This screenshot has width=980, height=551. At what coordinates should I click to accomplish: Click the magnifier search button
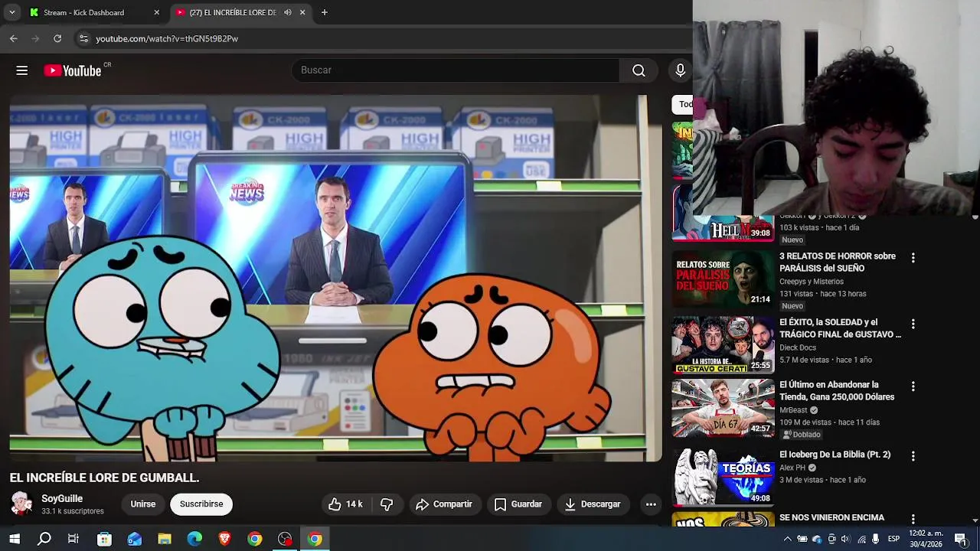[639, 70]
